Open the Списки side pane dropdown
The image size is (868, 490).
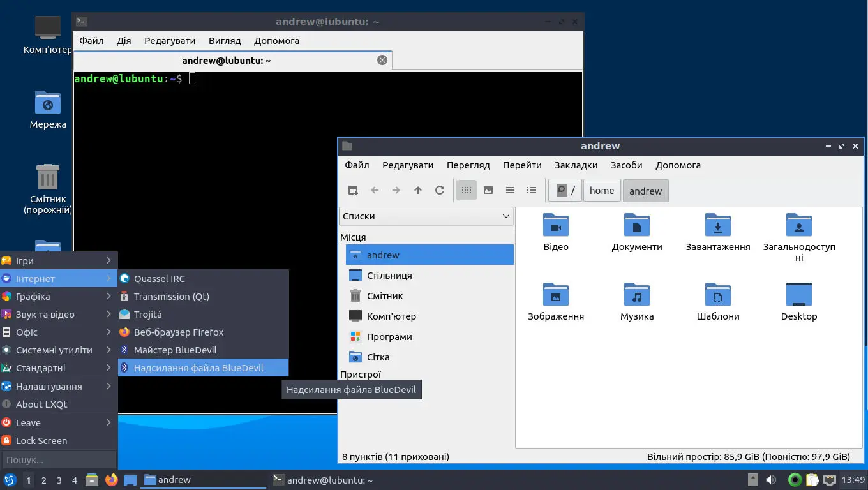tap(426, 216)
